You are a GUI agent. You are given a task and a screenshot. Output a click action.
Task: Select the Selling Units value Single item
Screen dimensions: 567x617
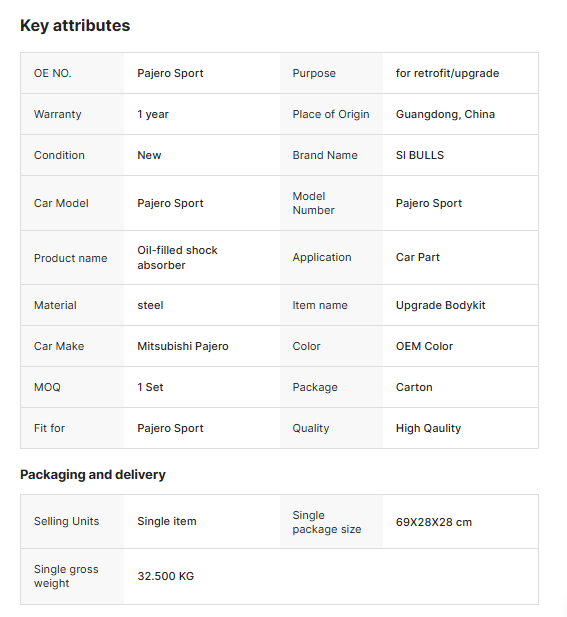(x=166, y=521)
